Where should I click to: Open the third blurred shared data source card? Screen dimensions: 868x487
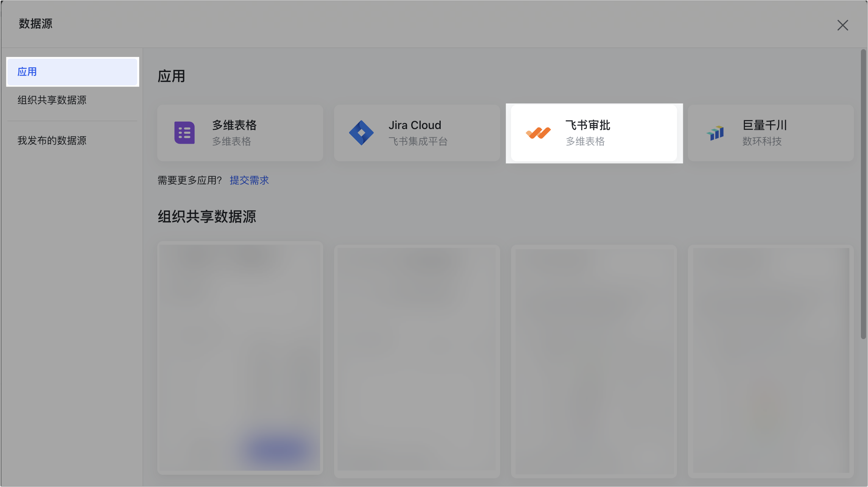click(594, 361)
